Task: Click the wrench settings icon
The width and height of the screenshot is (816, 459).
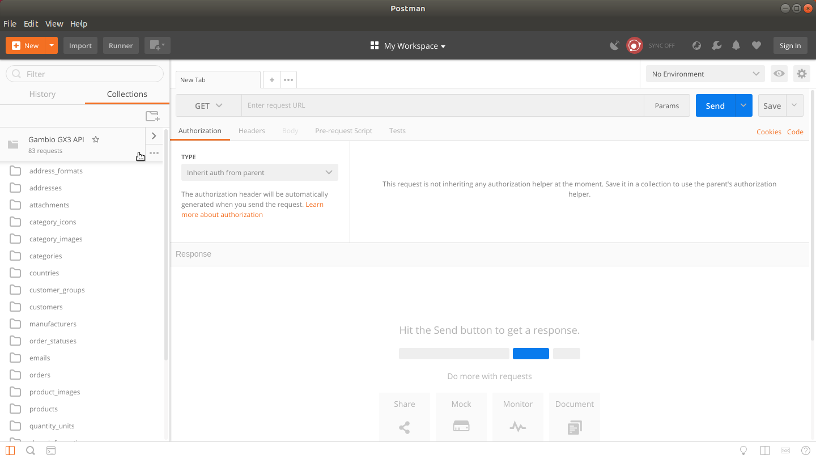Action: tap(716, 45)
